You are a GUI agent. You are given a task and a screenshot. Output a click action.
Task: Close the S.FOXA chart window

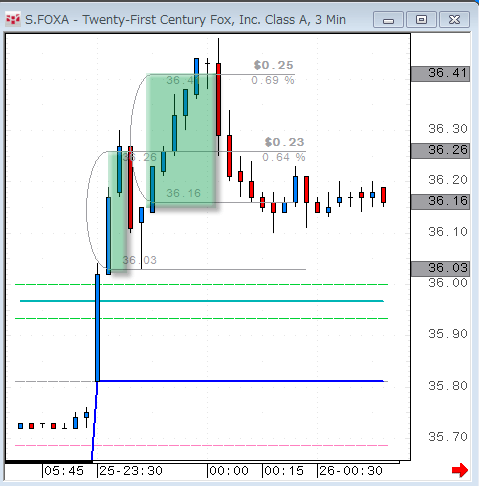tap(454, 20)
